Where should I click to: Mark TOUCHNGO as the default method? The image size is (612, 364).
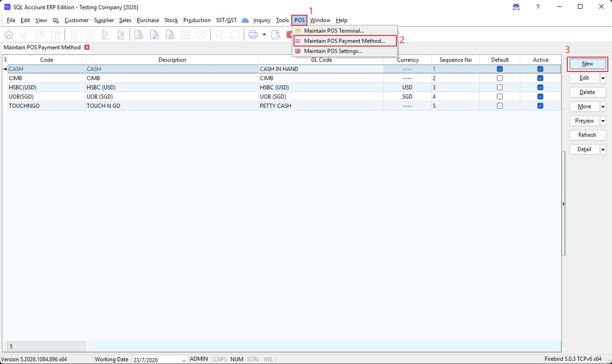(500, 106)
